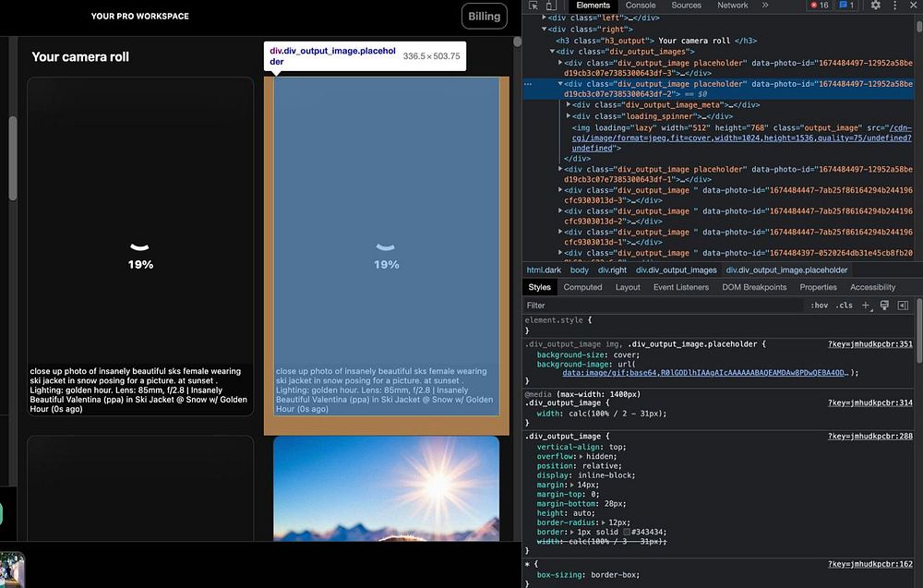Open the Layout pane tab
The height and width of the screenshot is (588, 923).
coord(628,287)
